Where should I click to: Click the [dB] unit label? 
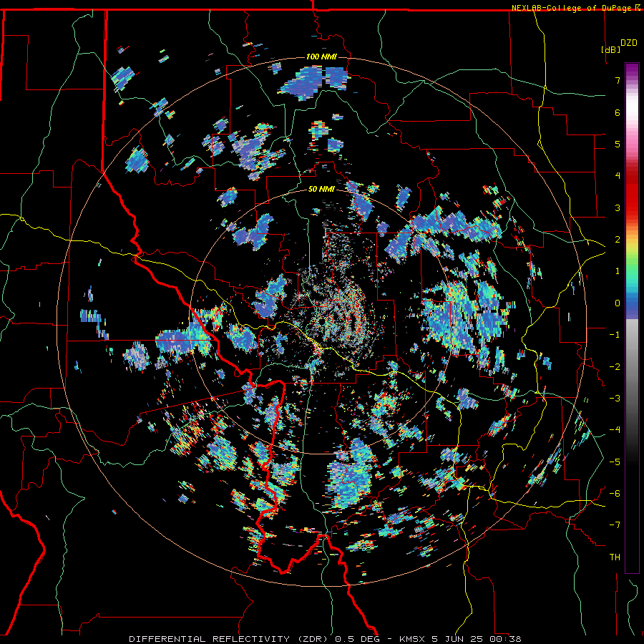(x=610, y=49)
